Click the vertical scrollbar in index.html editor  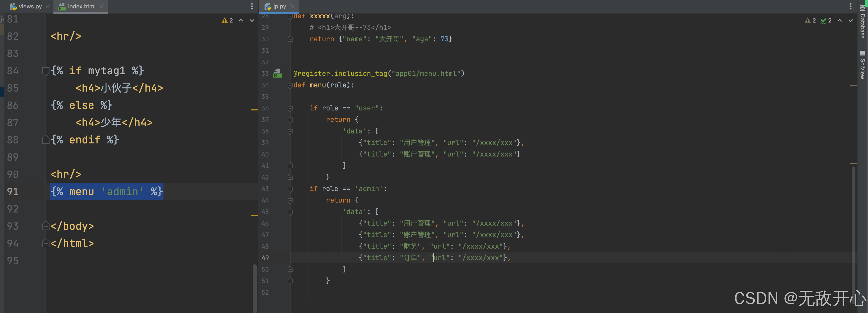pyautogui.click(x=255, y=288)
